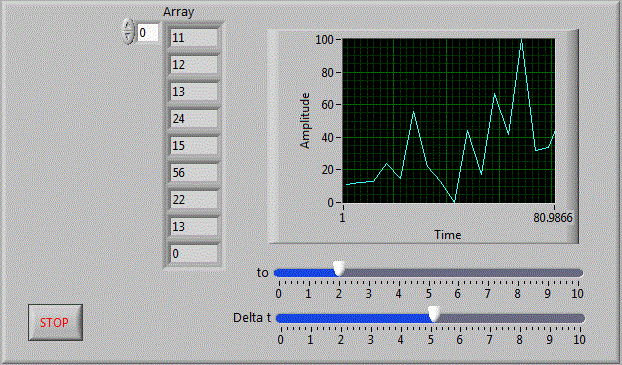Click the red STOP button
Viewport: 622px width, 365px height.
(55, 322)
